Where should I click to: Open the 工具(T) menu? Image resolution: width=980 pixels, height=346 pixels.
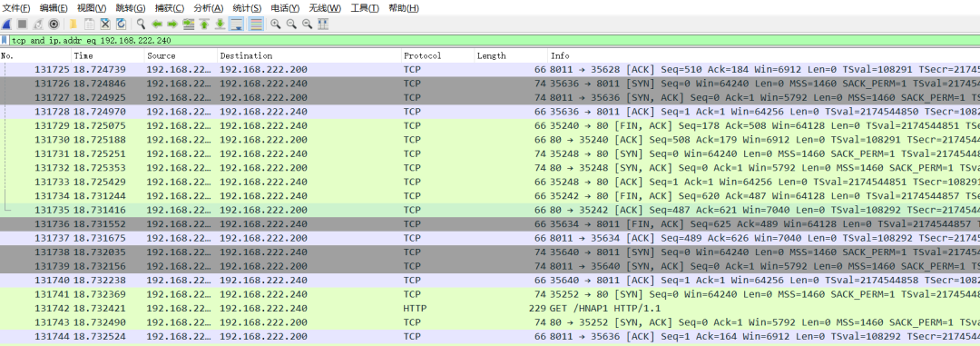coord(365,8)
